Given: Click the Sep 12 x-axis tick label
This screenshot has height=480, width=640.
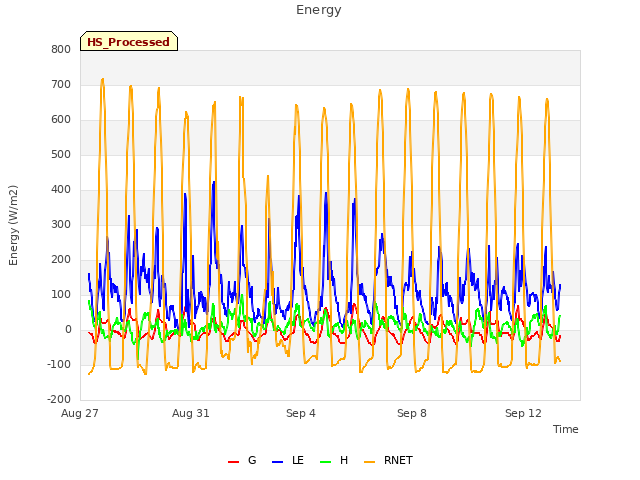Looking at the screenshot, I should [523, 413].
